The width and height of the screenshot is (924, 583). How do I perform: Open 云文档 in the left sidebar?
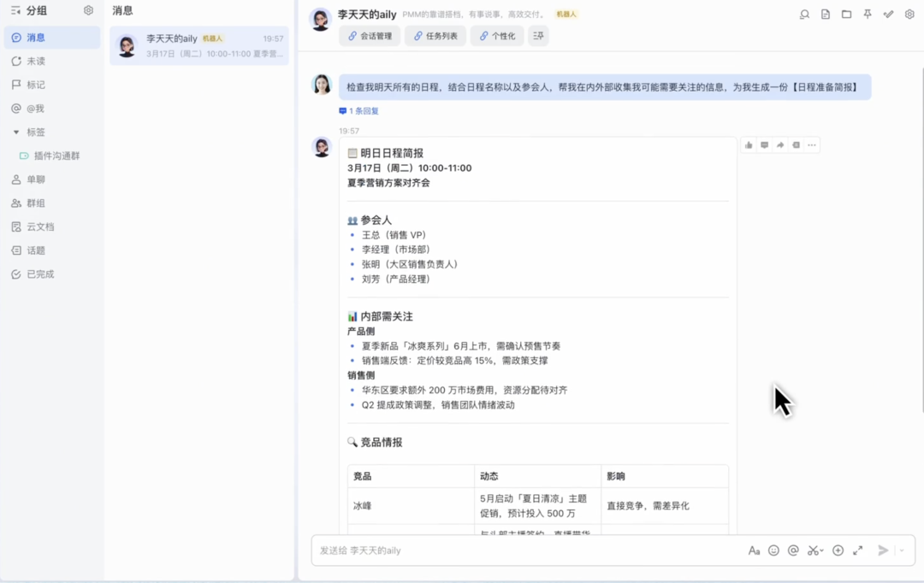(39, 227)
